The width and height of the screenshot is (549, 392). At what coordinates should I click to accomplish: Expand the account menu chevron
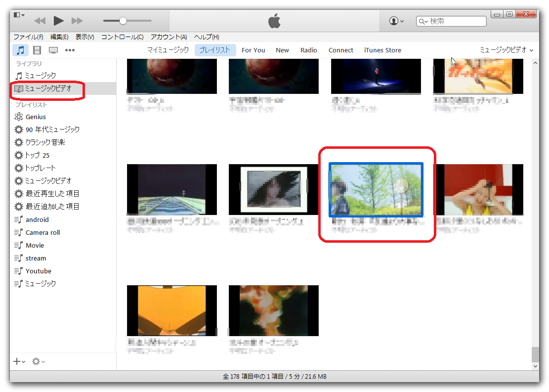(x=401, y=20)
